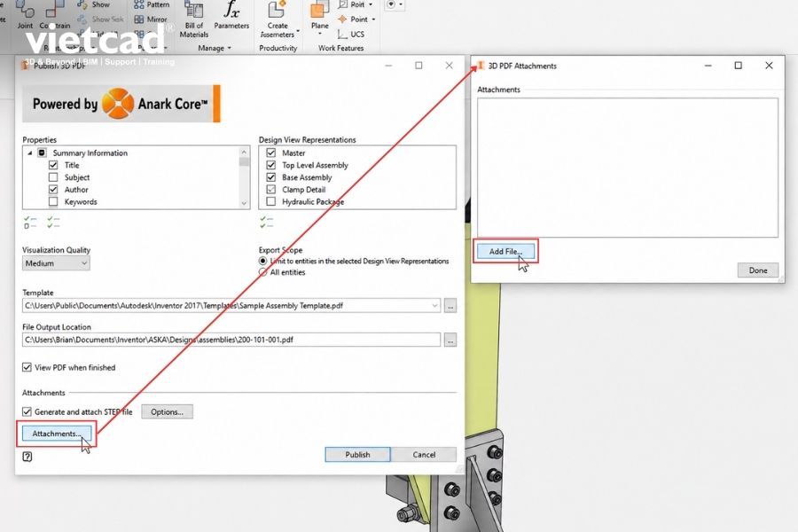
Task: Click the File Output Location field
Action: click(231, 340)
